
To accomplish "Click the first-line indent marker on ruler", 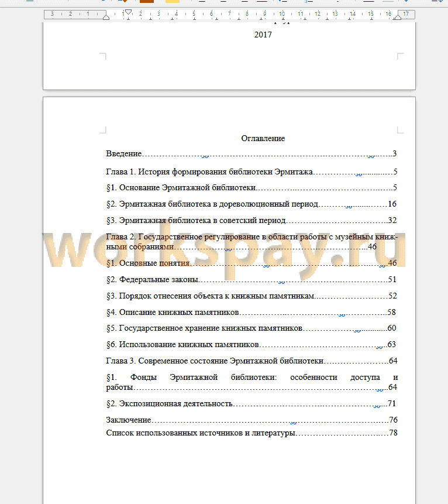I will pyautogui.click(x=128, y=12).
